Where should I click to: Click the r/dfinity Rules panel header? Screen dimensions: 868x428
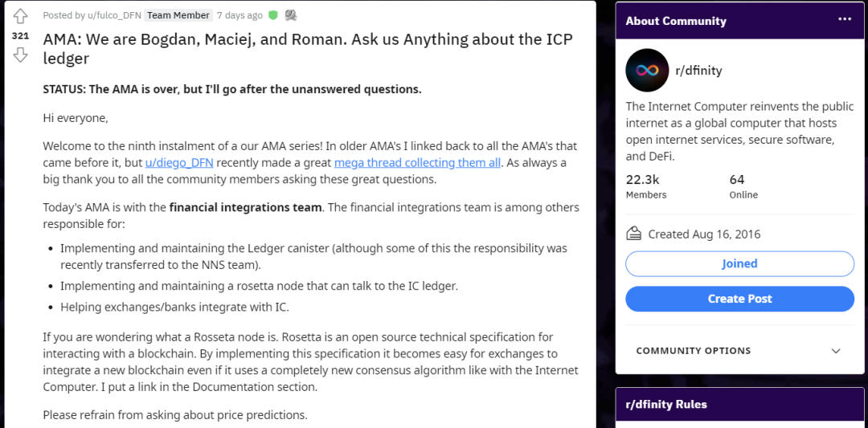(x=739, y=404)
